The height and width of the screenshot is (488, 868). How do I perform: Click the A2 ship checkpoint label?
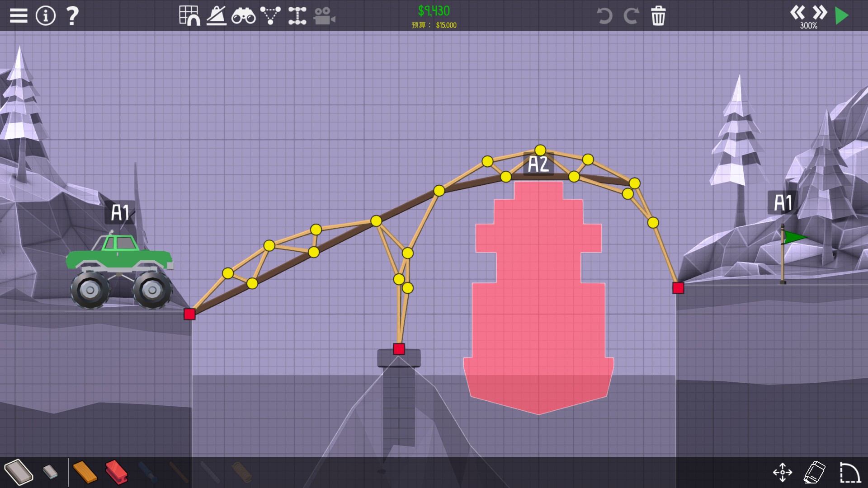tap(538, 164)
